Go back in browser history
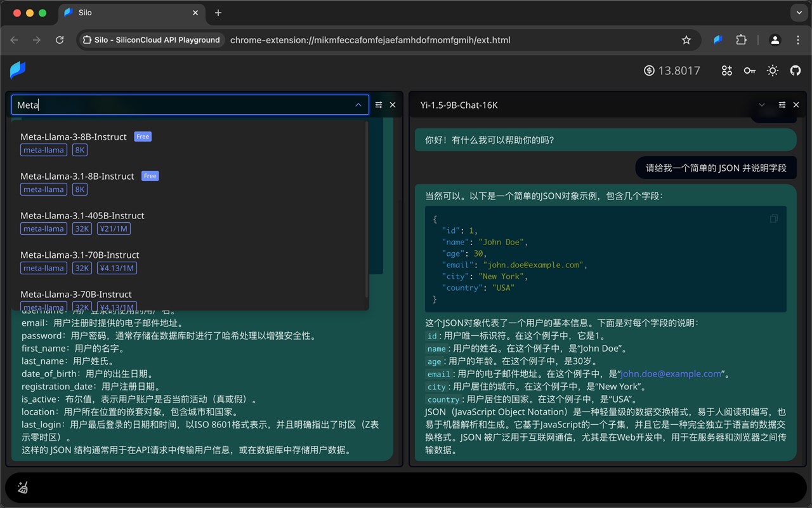The image size is (812, 508). click(14, 40)
